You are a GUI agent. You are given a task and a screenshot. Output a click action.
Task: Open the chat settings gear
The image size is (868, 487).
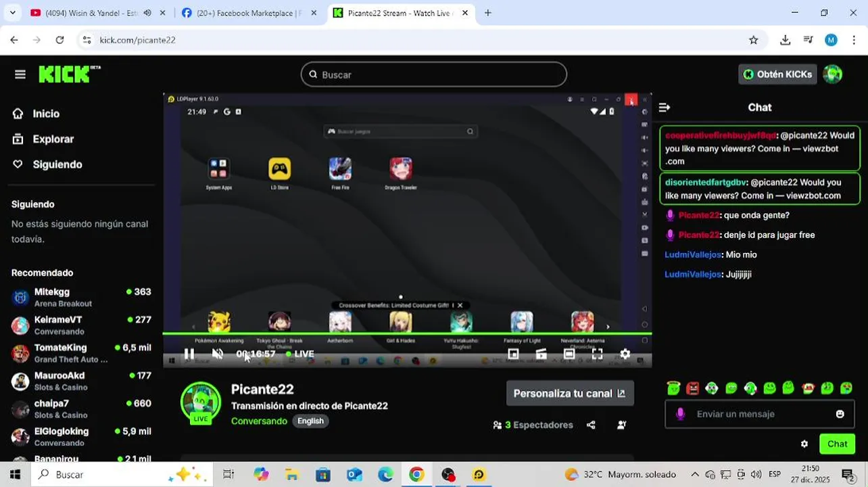(804, 444)
